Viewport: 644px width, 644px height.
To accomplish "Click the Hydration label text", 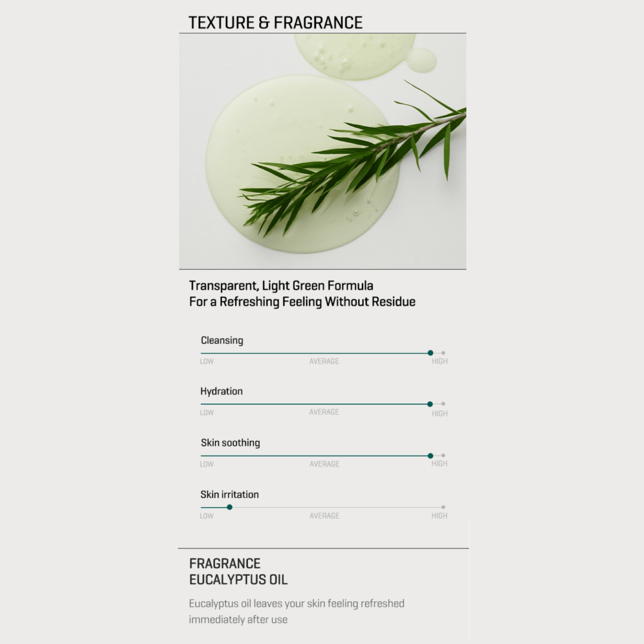I will [222, 391].
